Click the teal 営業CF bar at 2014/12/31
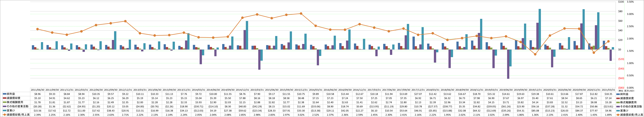The height and width of the screenshot is (117, 644). pyautogui.click(x=247, y=35)
